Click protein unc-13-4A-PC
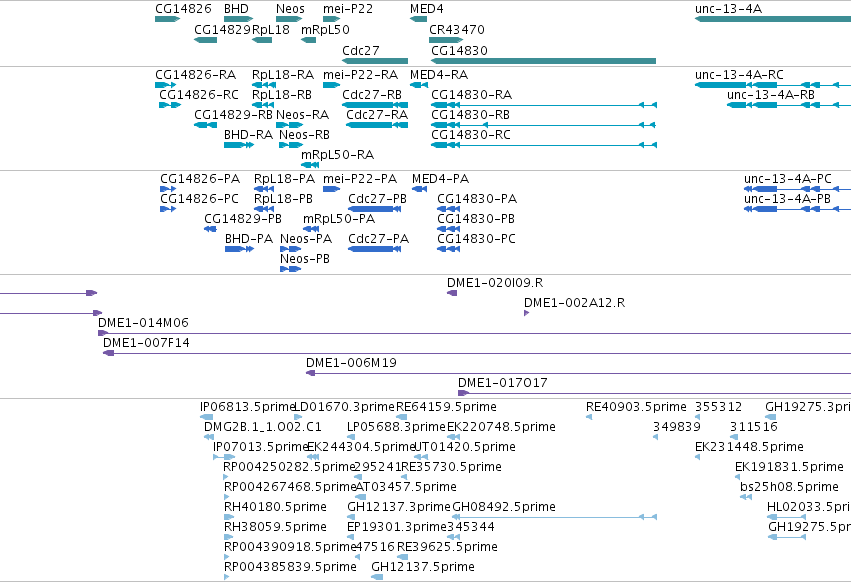The image size is (851, 582). point(797,189)
